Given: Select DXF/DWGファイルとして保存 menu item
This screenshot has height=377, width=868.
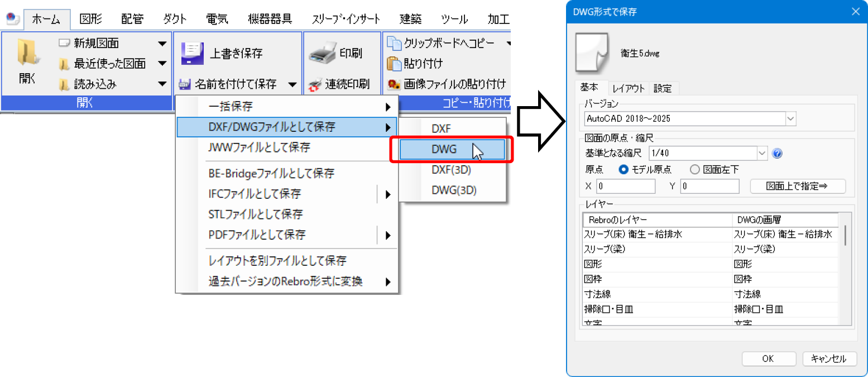Looking at the screenshot, I should [x=287, y=127].
